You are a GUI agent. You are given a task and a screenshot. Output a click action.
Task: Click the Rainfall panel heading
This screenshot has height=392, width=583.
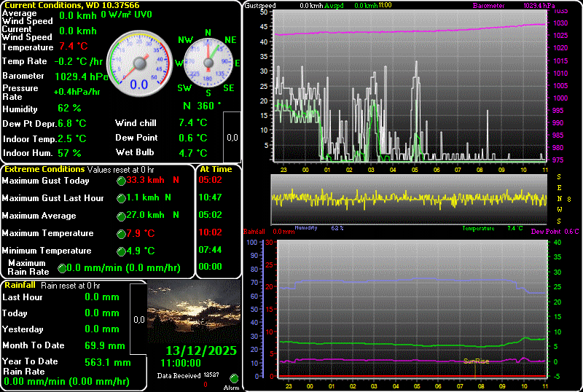click(20, 286)
